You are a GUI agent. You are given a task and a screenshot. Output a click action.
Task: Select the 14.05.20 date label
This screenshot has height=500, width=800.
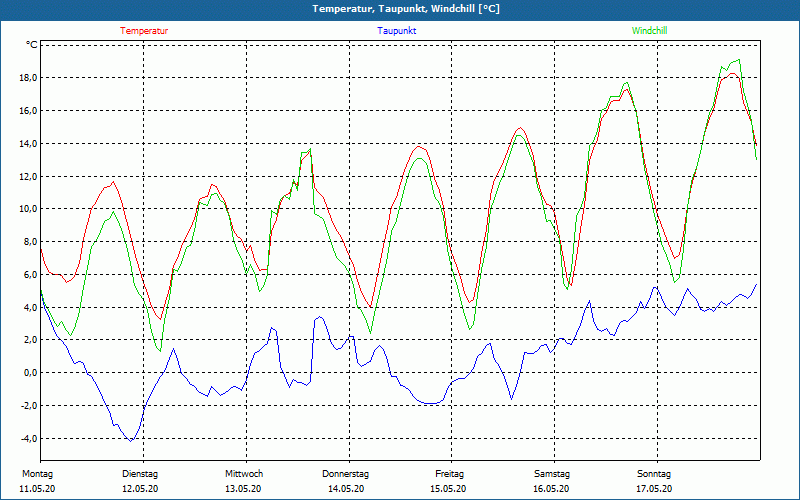tap(346, 489)
